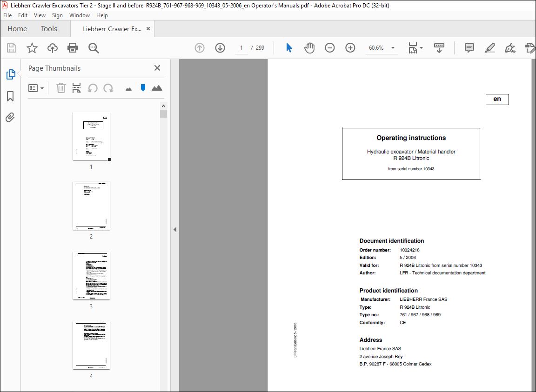Open thumbnails options menu dropdown
The width and height of the screenshot is (536, 392).
(36, 88)
